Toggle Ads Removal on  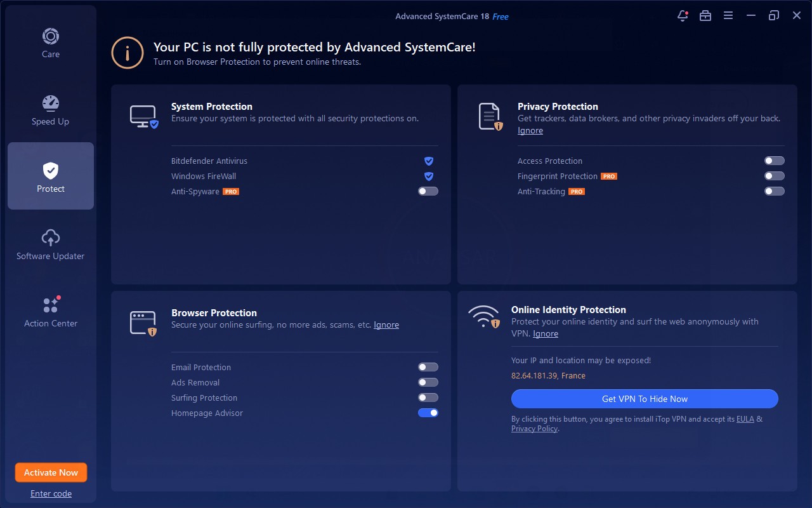[428, 383]
